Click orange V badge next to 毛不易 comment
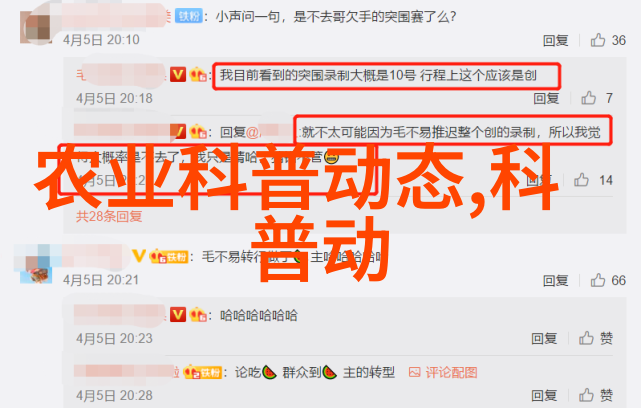 [x=139, y=256]
